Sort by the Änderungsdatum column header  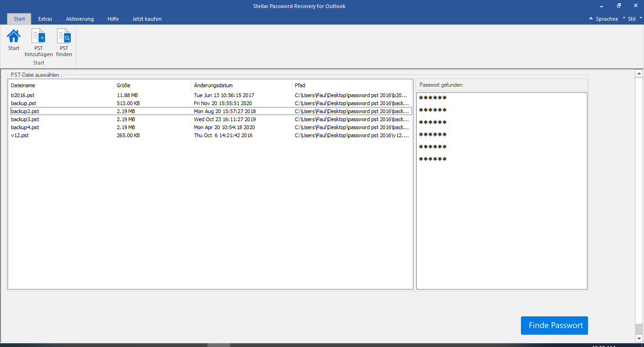(x=242, y=85)
